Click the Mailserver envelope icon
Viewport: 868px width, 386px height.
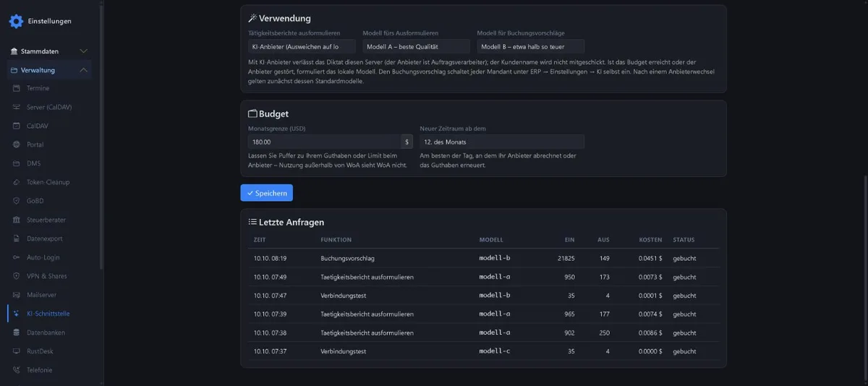tap(17, 295)
